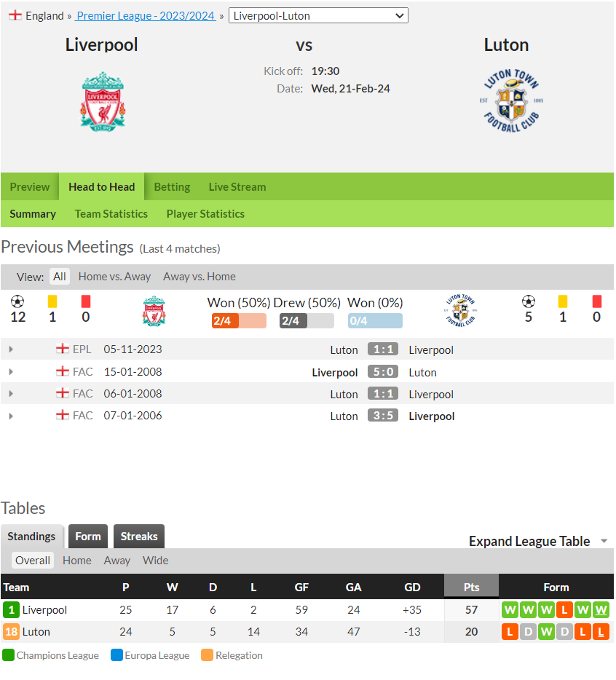Viewport: 616px width, 680px height.
Task: Select the All view filter
Action: click(60, 277)
